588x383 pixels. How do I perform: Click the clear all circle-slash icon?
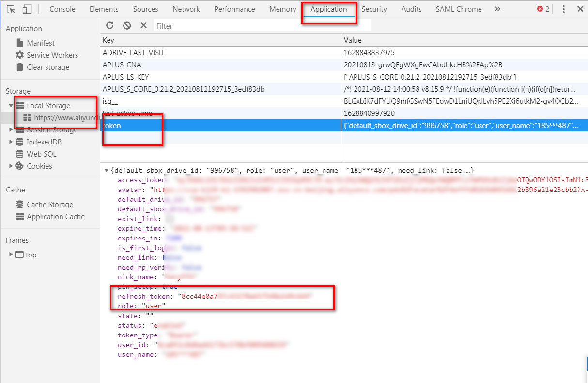click(127, 26)
